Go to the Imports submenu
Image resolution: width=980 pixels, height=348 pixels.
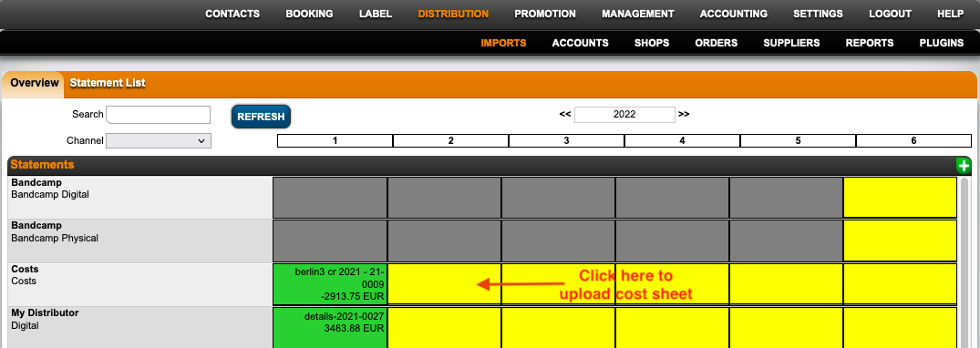click(x=504, y=43)
